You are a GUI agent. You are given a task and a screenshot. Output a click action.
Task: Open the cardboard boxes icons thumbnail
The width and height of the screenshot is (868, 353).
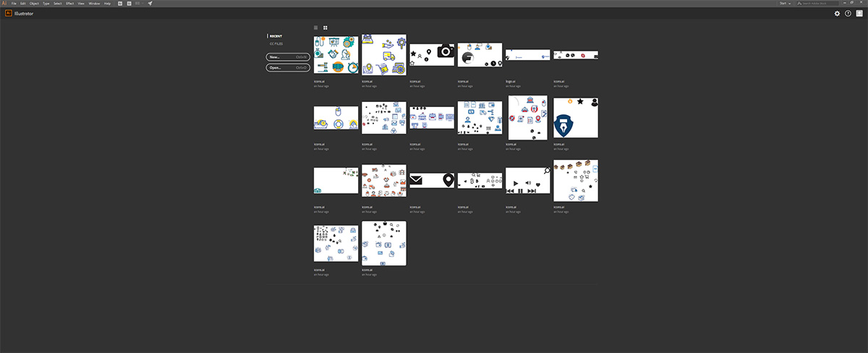[x=575, y=181]
